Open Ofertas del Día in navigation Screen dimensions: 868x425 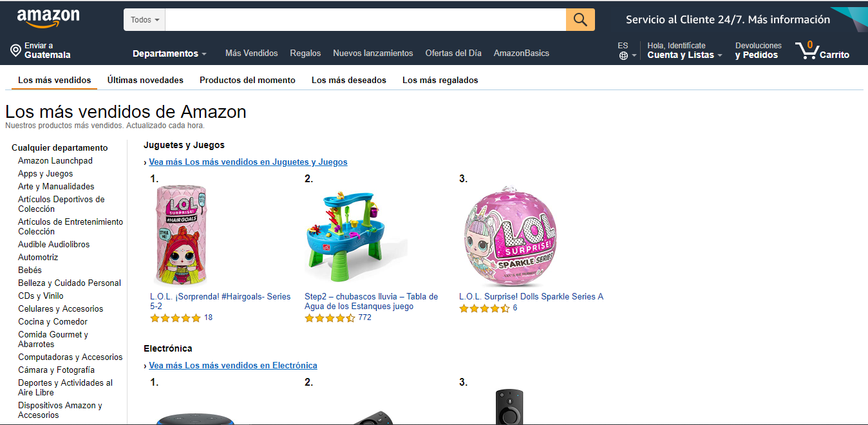[453, 53]
